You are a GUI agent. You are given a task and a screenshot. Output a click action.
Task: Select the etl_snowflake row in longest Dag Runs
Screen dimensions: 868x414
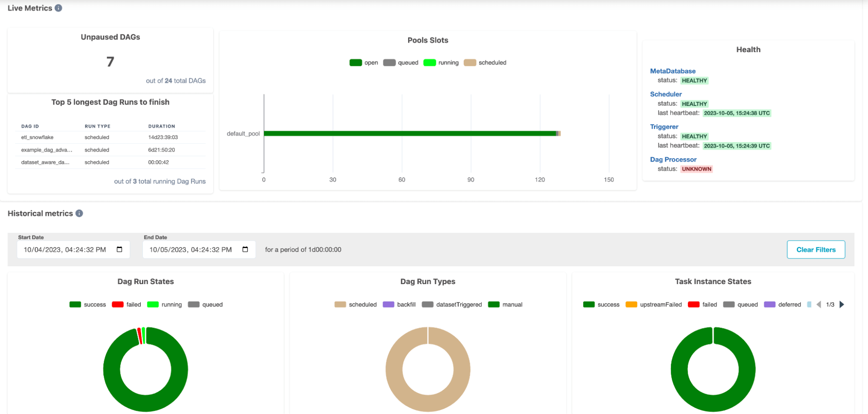pos(37,137)
